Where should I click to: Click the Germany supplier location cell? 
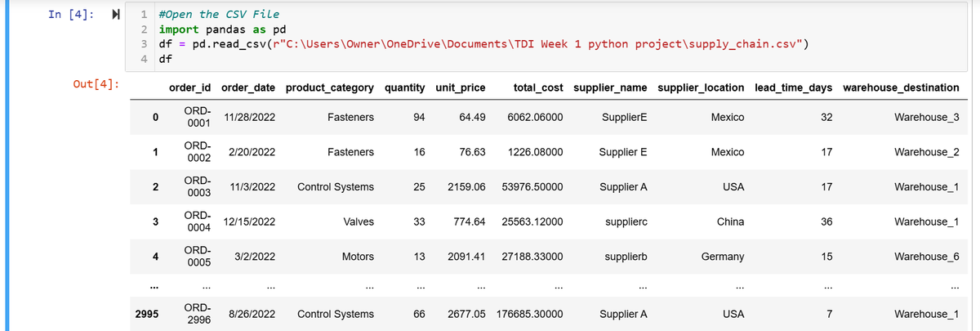pos(723,257)
